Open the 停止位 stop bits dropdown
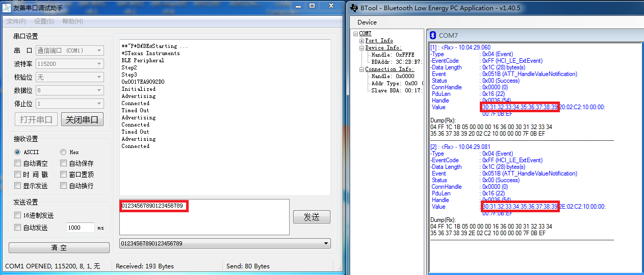644x275 pixels. tap(69, 104)
